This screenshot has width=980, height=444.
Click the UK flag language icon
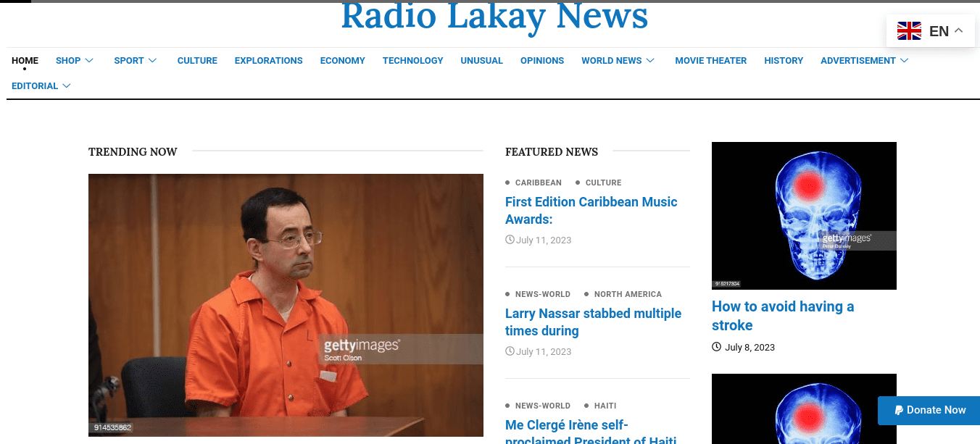[x=909, y=30]
